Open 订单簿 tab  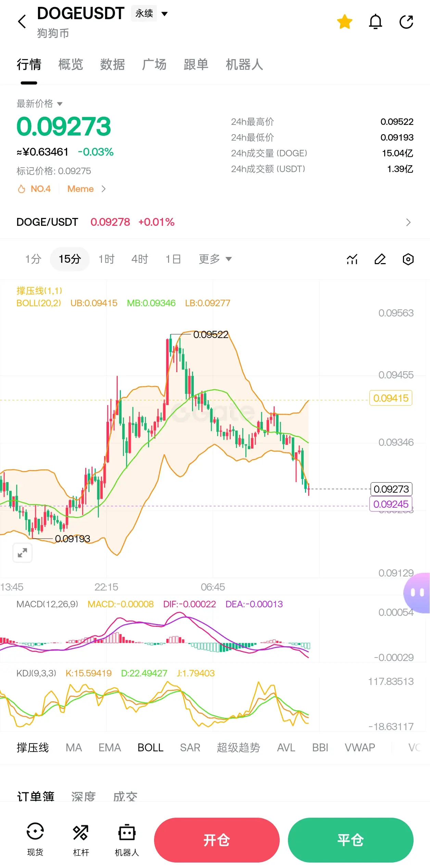coord(36,796)
